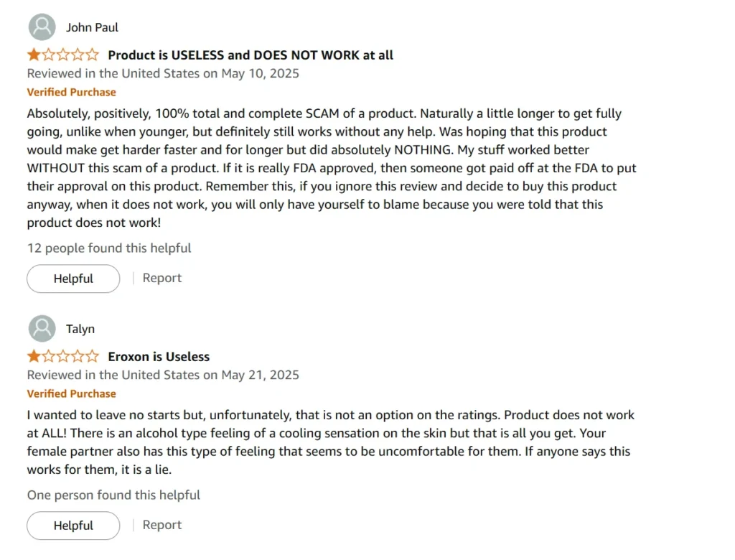This screenshot has width=735, height=560.
Task: Open review titled 'Eroxon is Useless'
Action: [x=159, y=356]
